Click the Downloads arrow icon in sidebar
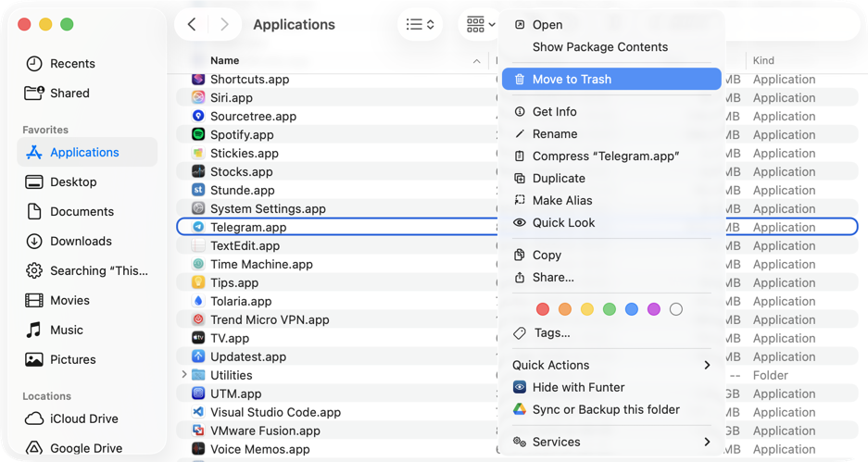The height and width of the screenshot is (462, 868). 34,242
